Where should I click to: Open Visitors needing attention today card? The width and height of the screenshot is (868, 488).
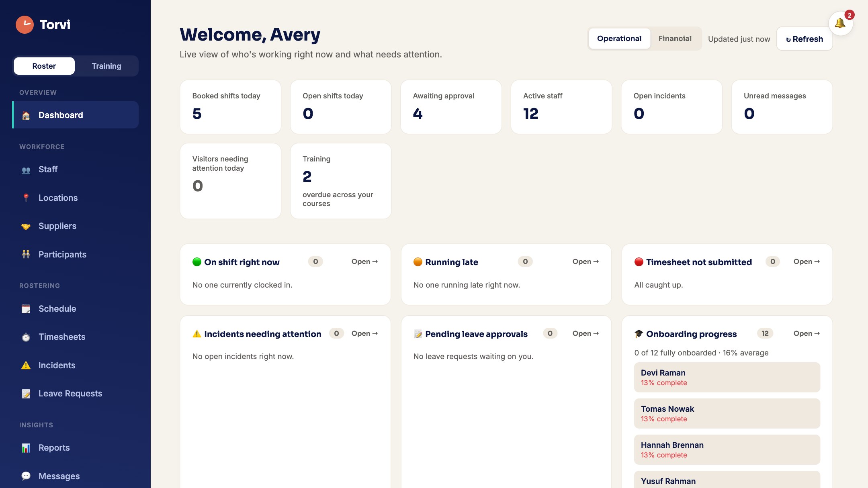point(230,181)
